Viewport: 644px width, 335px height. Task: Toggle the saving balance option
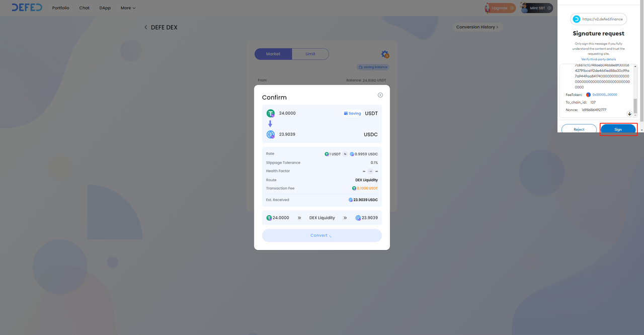click(373, 67)
